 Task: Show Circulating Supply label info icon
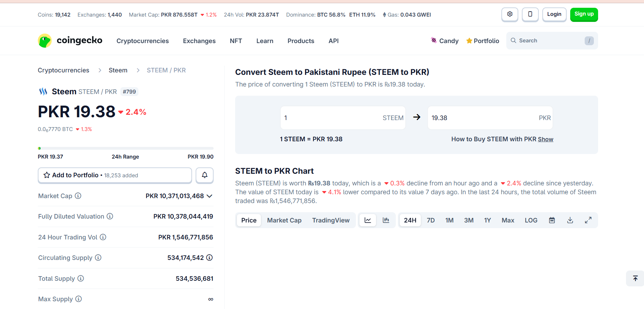(98, 257)
